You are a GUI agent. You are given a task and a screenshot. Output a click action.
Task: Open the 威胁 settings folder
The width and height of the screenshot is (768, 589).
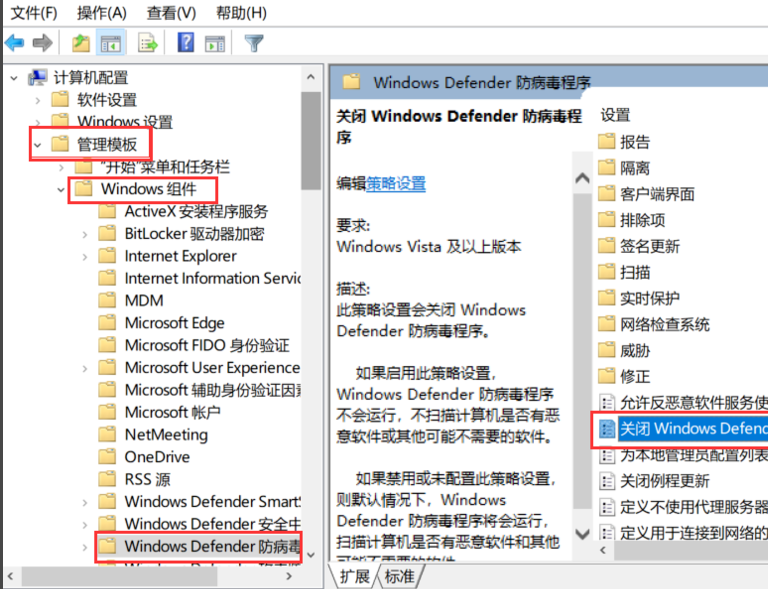coord(635,350)
